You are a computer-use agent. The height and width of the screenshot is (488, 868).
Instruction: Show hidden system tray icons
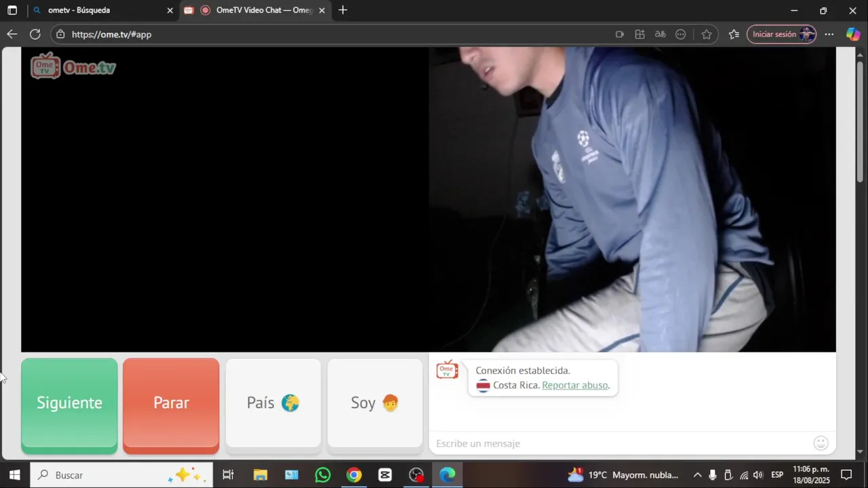[697, 475]
